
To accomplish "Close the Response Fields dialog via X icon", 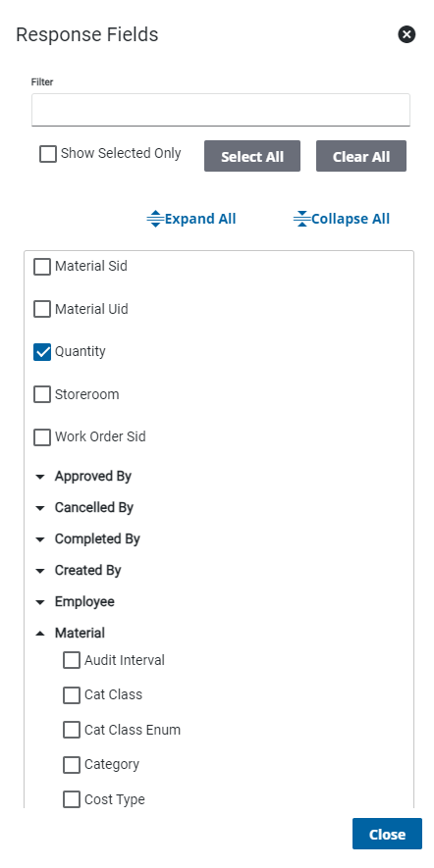I will click(x=407, y=35).
